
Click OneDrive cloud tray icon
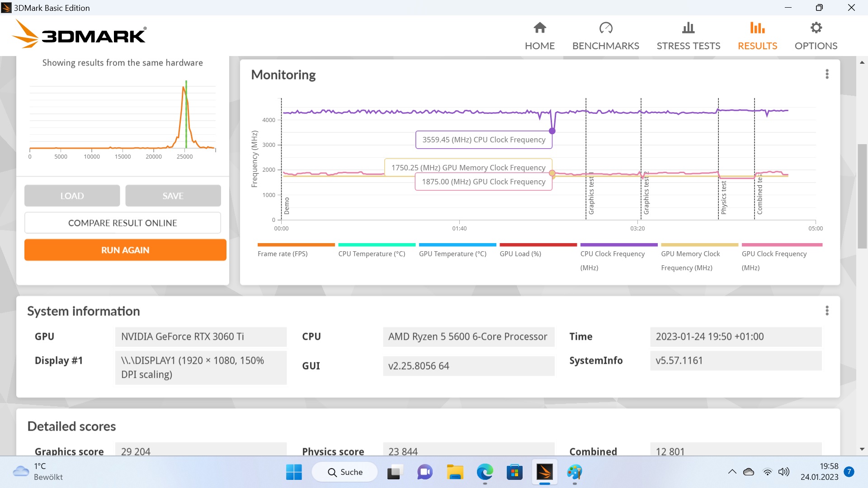point(749,472)
